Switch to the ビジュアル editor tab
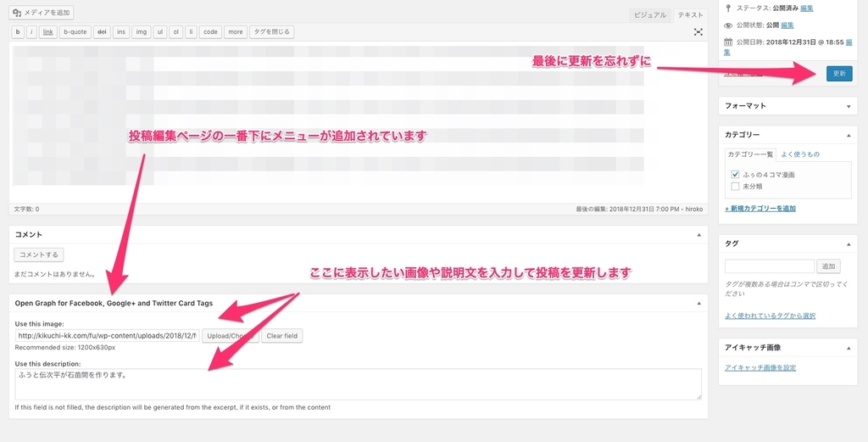 click(650, 15)
